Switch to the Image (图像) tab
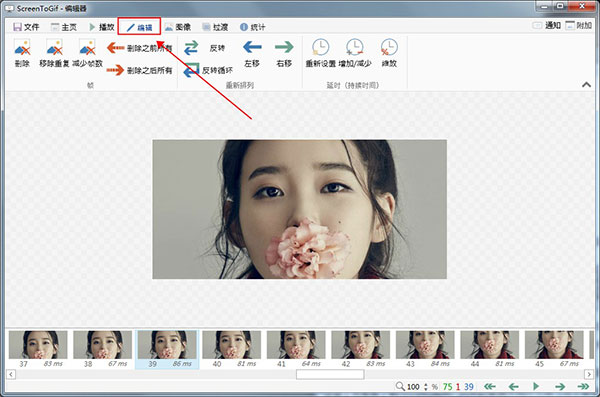Image resolution: width=600 pixels, height=397 pixels. click(x=178, y=27)
